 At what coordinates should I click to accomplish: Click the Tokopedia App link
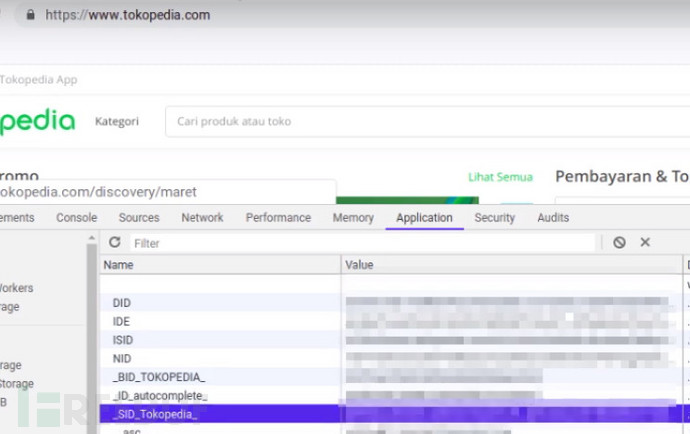coord(38,80)
